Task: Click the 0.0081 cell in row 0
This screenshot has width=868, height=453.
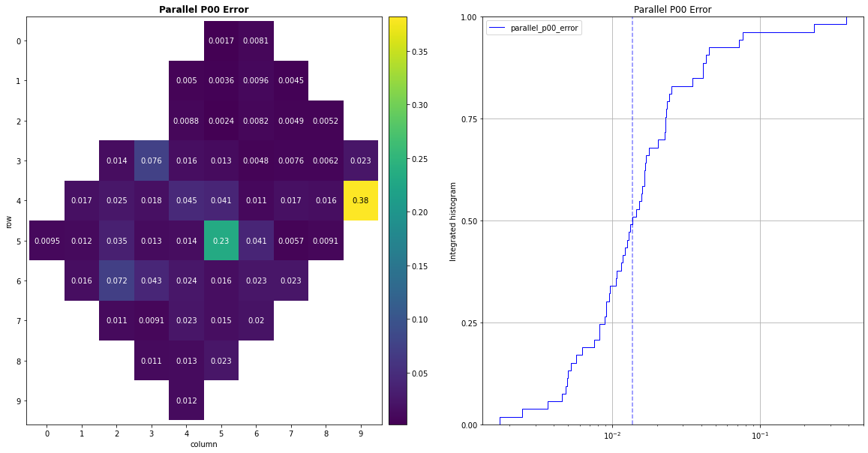Action: [x=256, y=40]
